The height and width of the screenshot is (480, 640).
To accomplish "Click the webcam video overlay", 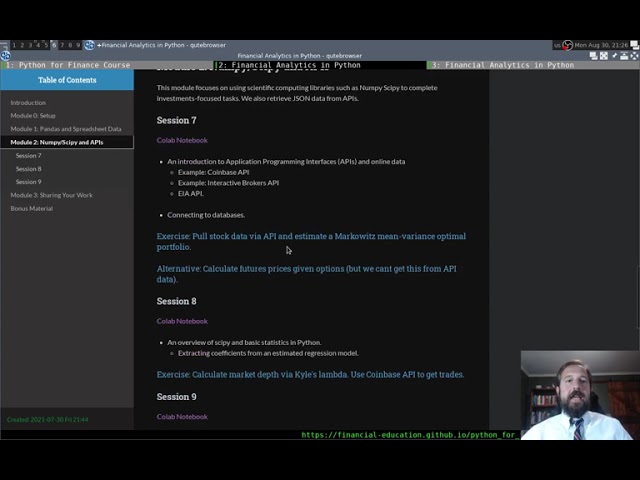I will pyautogui.click(x=580, y=395).
